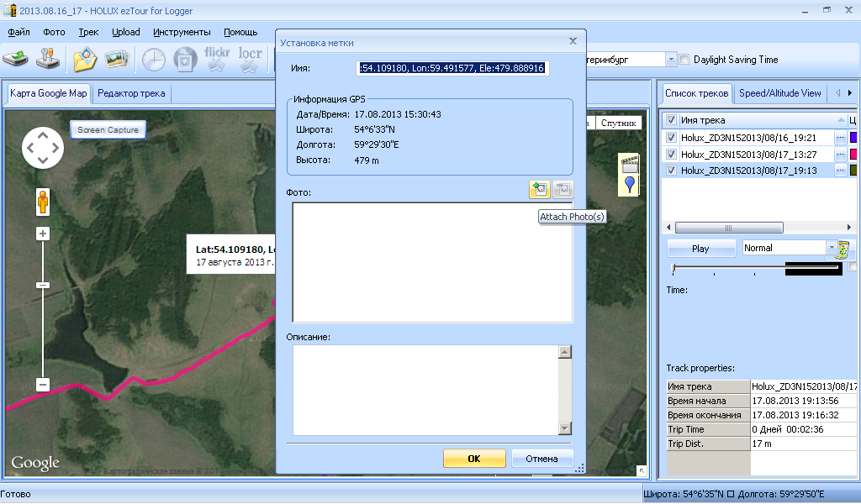861x504 pixels.
Task: Click the Attach Photo(s) icon in dialog
Action: [540, 189]
